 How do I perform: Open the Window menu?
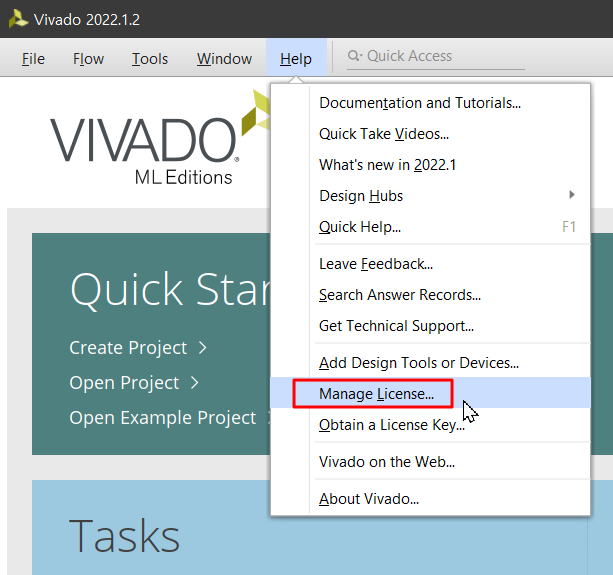pyautogui.click(x=224, y=59)
